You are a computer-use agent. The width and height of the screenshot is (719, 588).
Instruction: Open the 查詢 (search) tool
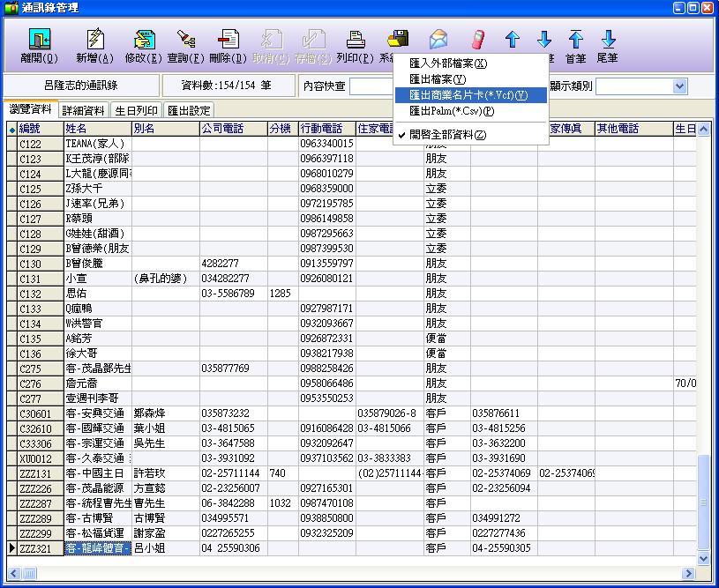tap(186, 46)
